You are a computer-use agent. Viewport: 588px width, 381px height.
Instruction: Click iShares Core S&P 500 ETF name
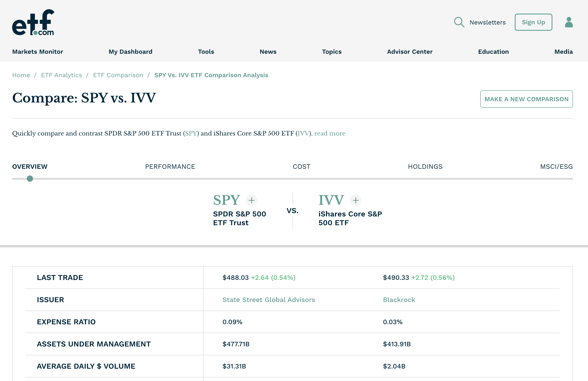point(350,218)
